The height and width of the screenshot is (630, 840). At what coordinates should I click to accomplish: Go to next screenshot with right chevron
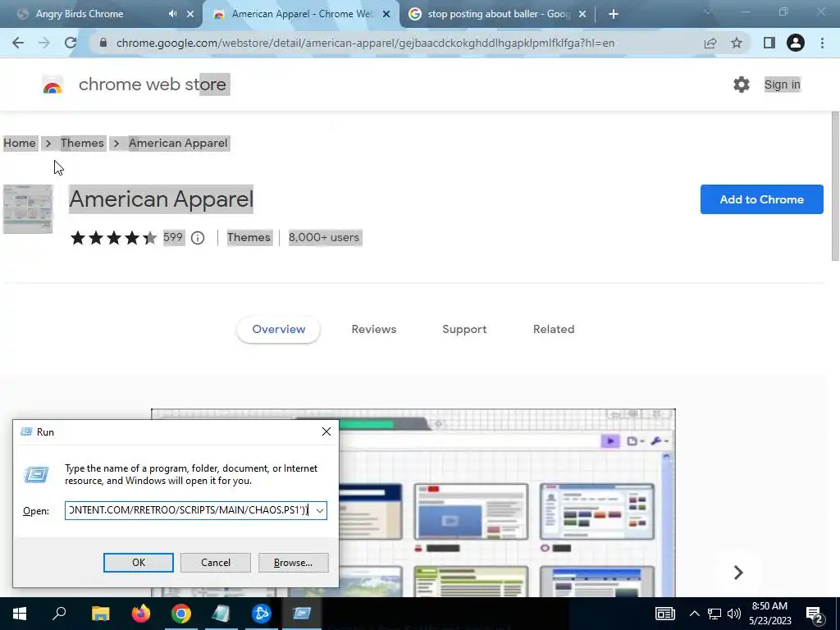click(738, 573)
